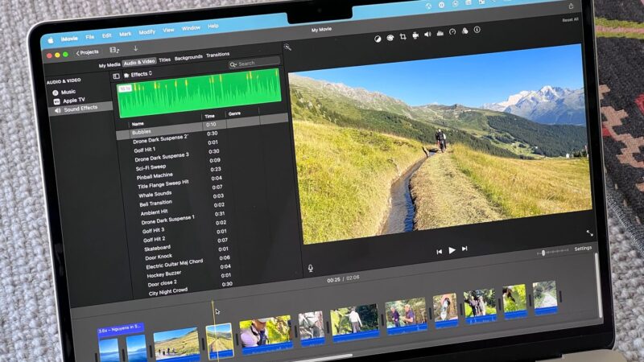Select the Sci-Fi Sweep sound effect
The width and height of the screenshot is (644, 362).
pos(151,168)
